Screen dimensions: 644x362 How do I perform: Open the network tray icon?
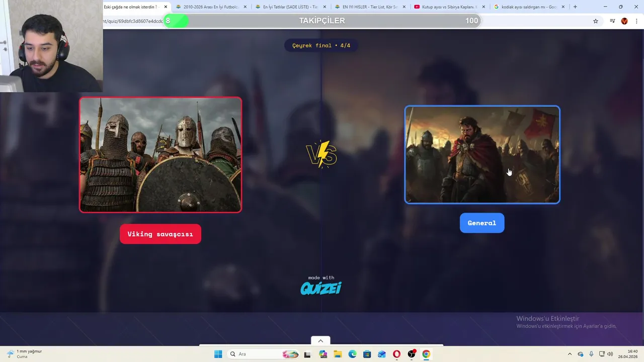[602, 354]
